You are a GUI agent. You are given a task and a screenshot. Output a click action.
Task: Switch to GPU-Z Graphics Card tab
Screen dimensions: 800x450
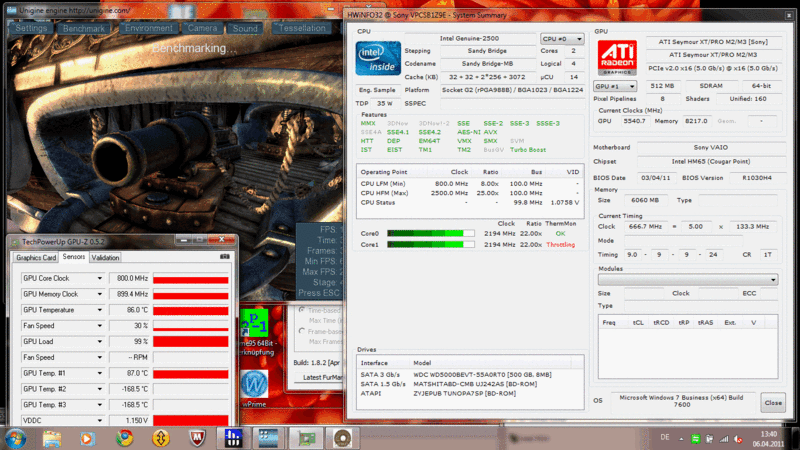(36, 258)
